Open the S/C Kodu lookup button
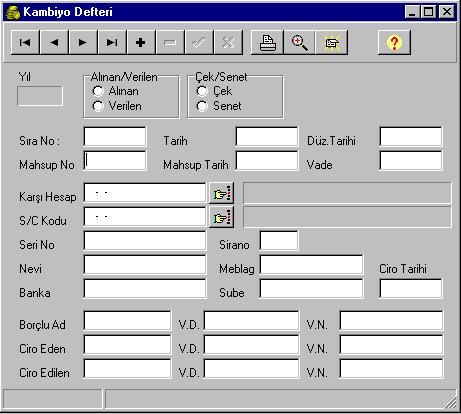 [x=221, y=217]
